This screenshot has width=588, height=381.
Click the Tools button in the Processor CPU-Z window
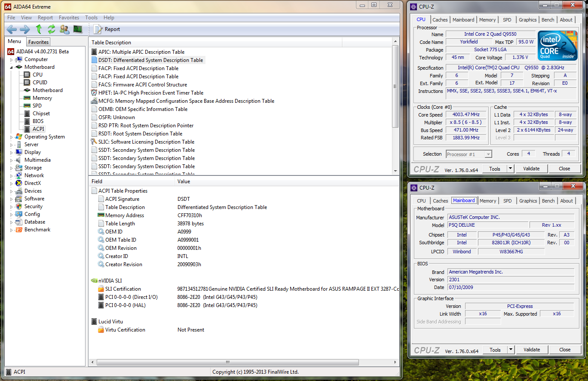point(495,169)
